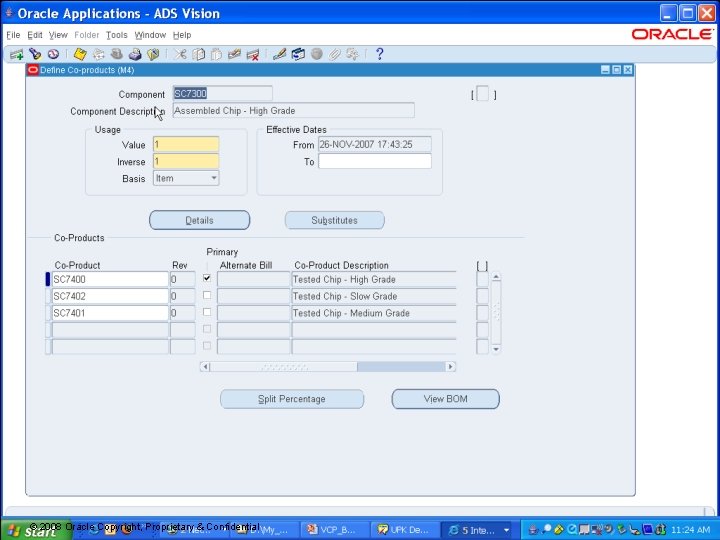
Task: Click the Close Form toolbar icon
Action: (153, 55)
